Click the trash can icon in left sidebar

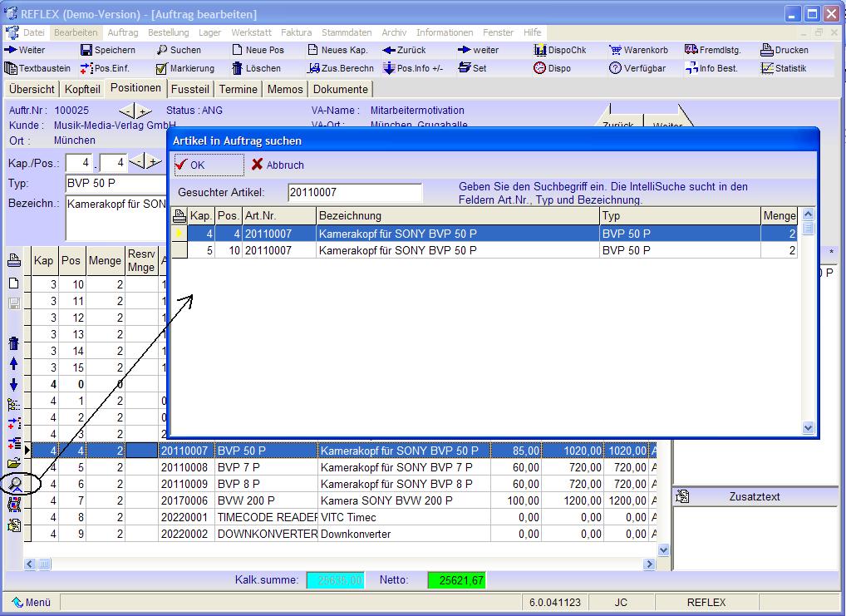(x=13, y=343)
